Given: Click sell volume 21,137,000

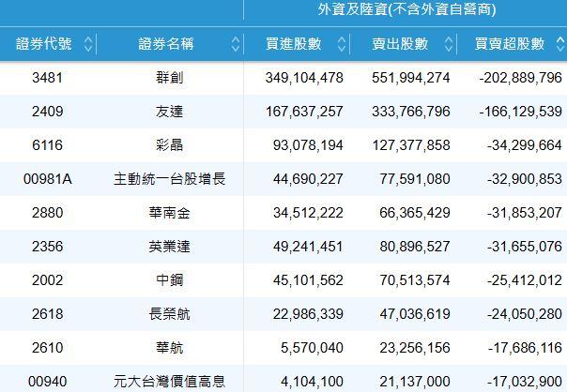Looking at the screenshot, I should 415,382.
